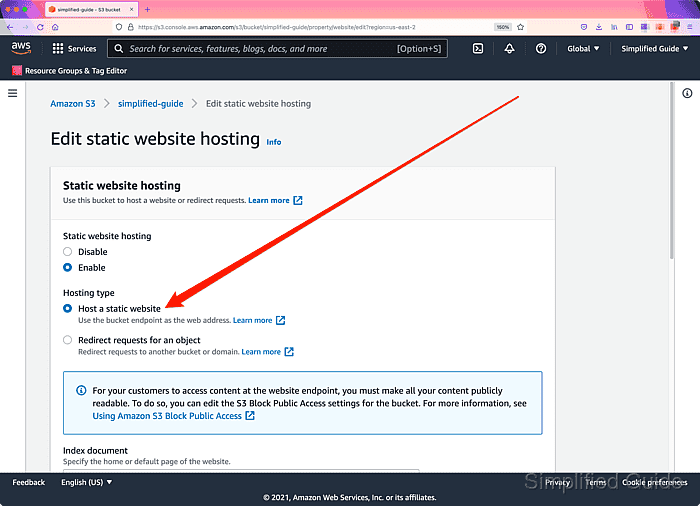Choose Host a static website option

point(67,309)
